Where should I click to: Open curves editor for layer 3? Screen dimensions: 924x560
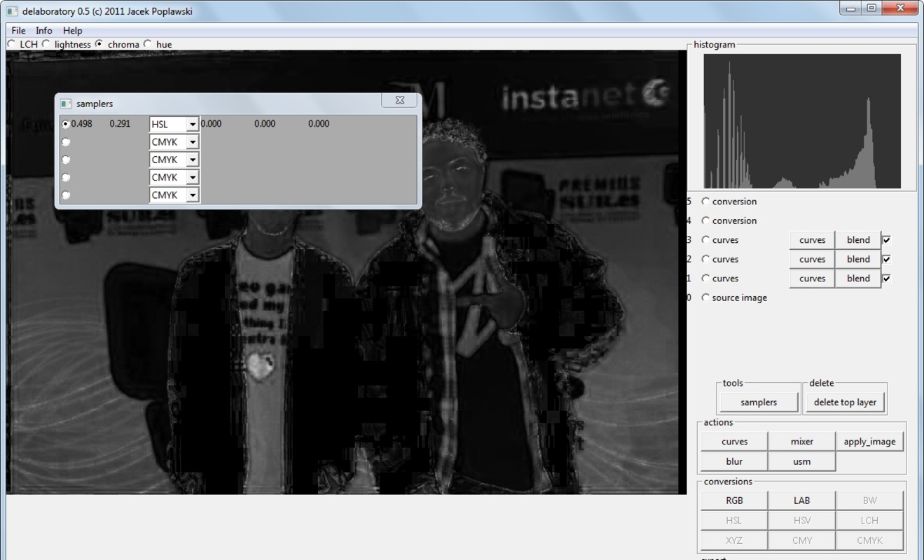click(812, 240)
